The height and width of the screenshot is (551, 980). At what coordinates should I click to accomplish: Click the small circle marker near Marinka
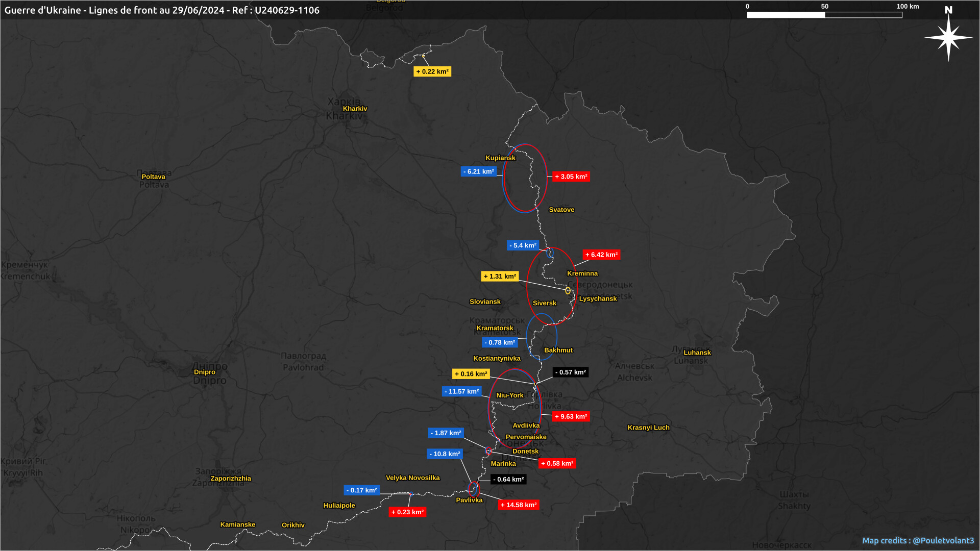[488, 451]
